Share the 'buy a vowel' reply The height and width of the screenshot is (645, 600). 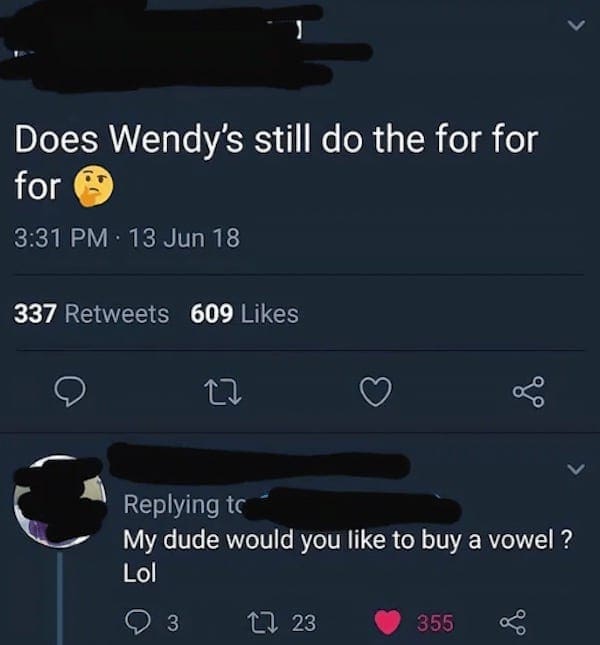click(513, 621)
